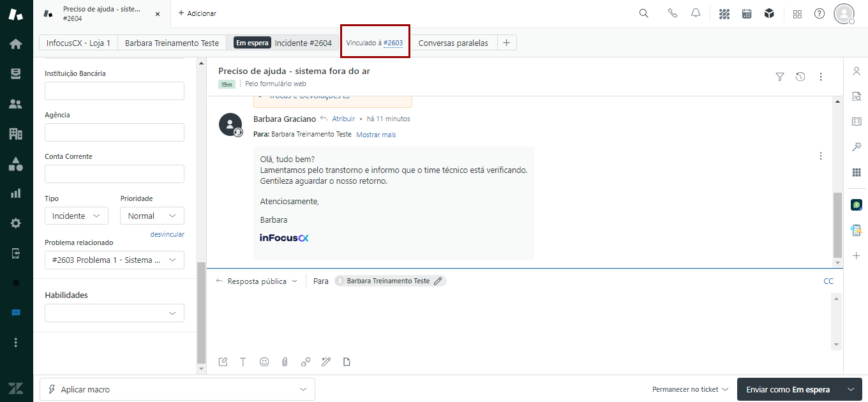The image size is (868, 402).
Task: Select the Barbara Treinamento Teste tab
Action: pos(172,43)
